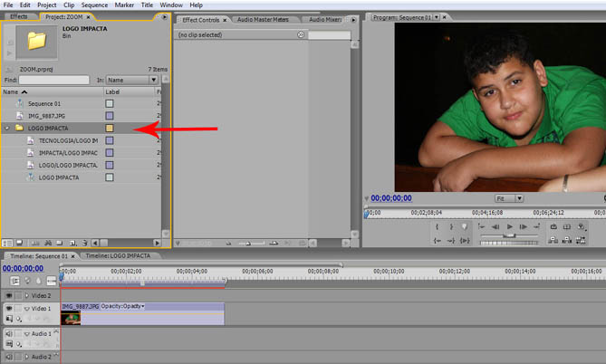
Task: Hide the Video 1 track output
Action: [10, 309]
